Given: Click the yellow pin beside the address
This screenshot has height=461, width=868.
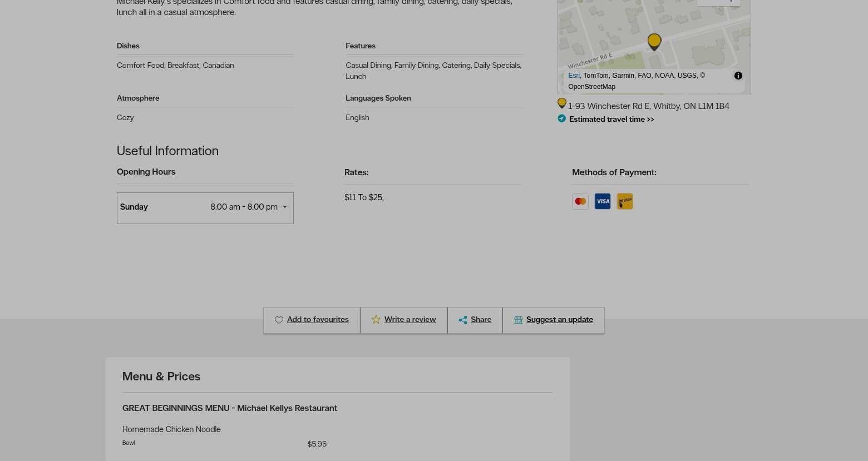Looking at the screenshot, I should pyautogui.click(x=561, y=103).
